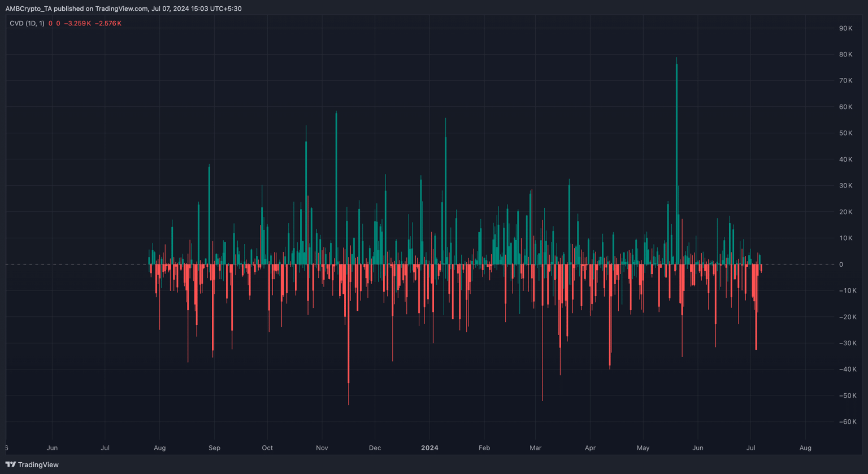Click the −10K price axis label
Screen dimensions: 868x474
click(x=847, y=290)
